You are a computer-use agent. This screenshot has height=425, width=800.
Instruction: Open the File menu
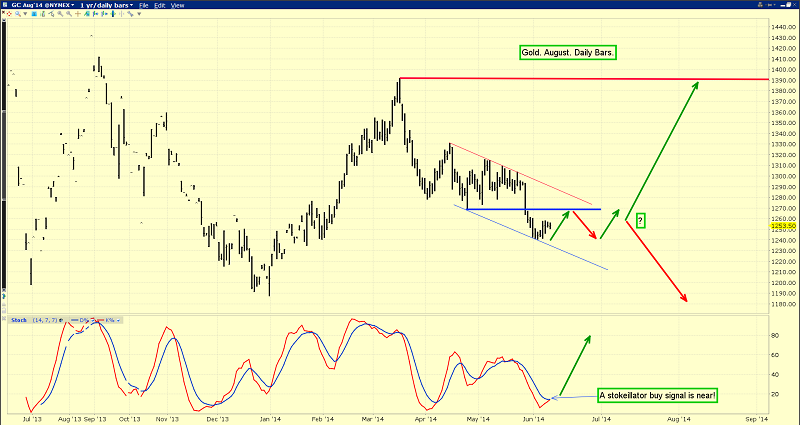[144, 5]
